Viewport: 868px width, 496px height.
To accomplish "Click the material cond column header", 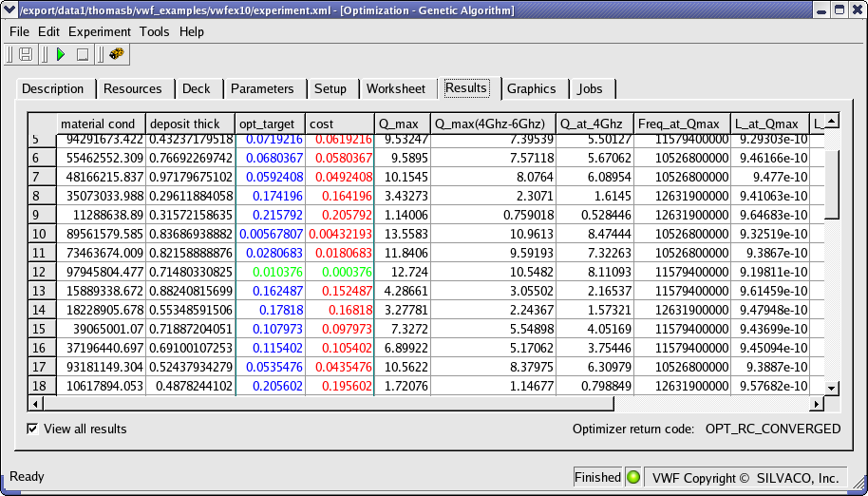I will point(101,124).
